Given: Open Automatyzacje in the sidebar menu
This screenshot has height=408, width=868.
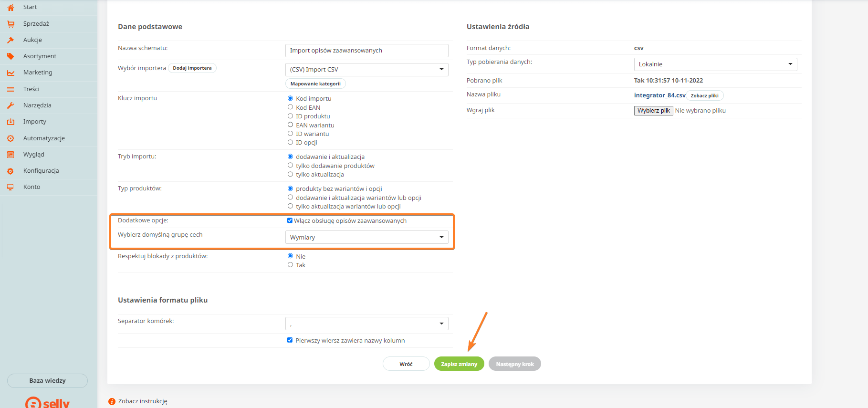Looking at the screenshot, I should (x=44, y=138).
